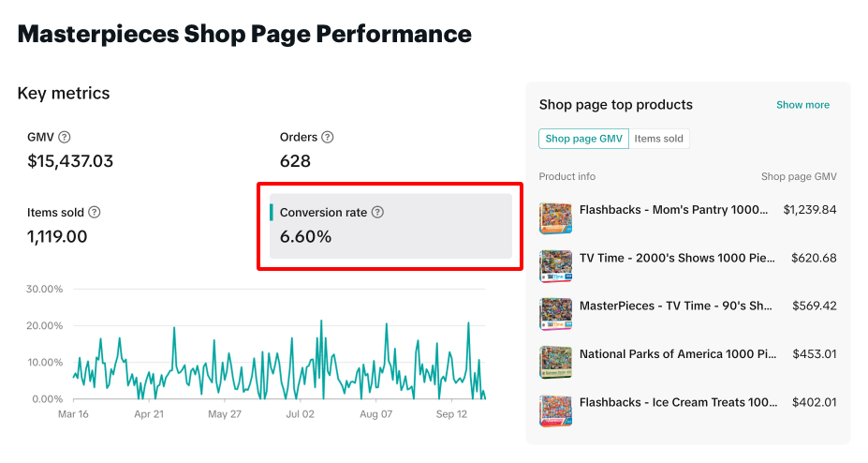Click the National Parks of America product title
Screen dimensions: 868x463
point(678,354)
